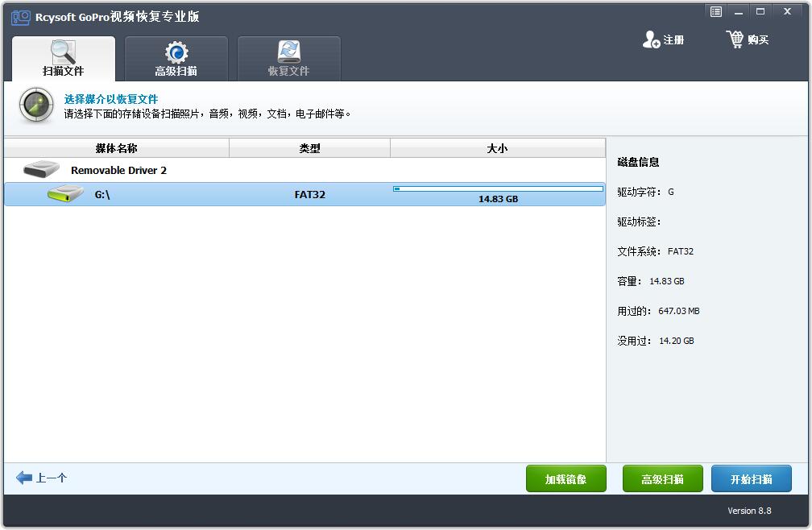Sort by 媒体名称 column header

[116, 148]
